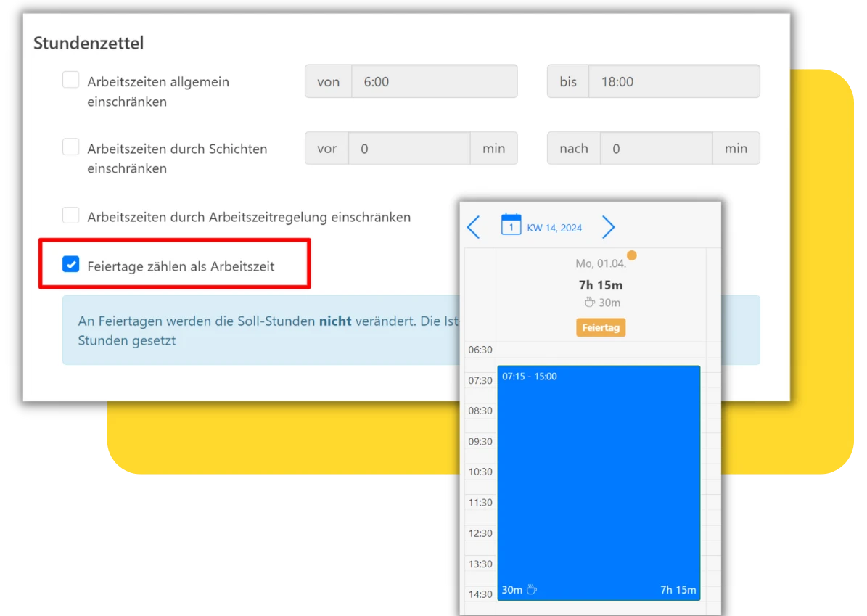The width and height of the screenshot is (867, 616).
Task: Click the break cup icon inside blue time block
Action: point(531,589)
